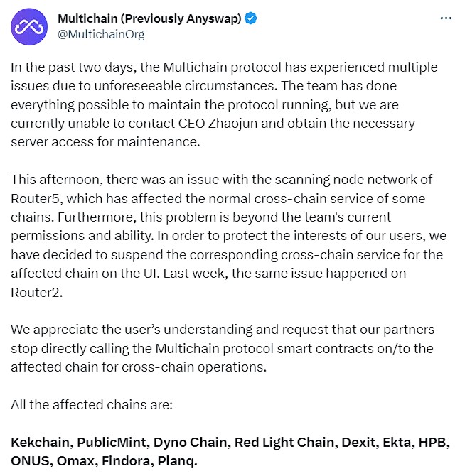Click the purple Multichain profile avatar
The height and width of the screenshot is (476, 460).
click(29, 27)
